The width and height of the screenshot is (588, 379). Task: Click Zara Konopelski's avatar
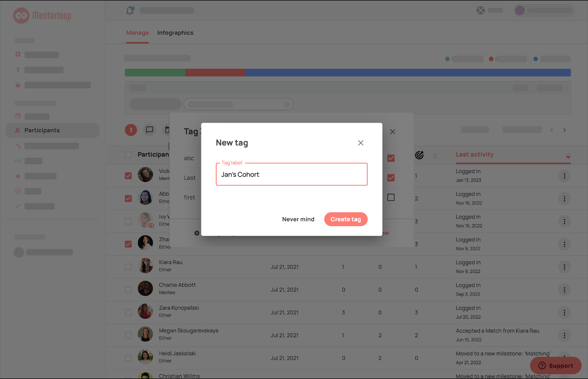[x=145, y=311]
